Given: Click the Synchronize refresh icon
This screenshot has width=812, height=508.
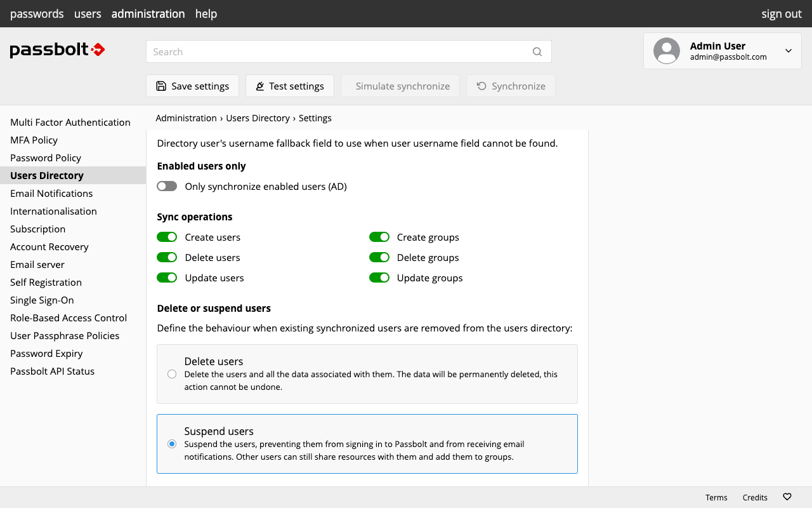Looking at the screenshot, I should (x=481, y=86).
